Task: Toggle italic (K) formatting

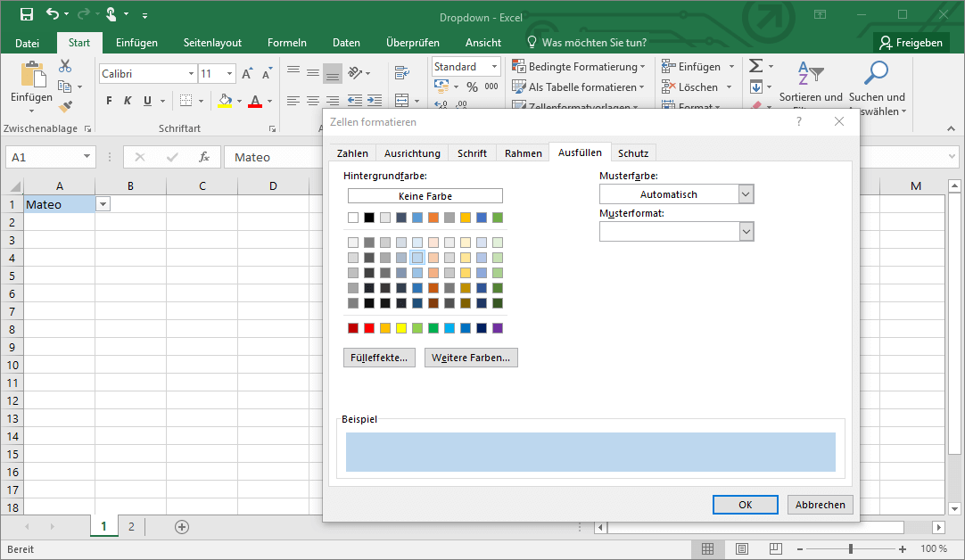Action: point(128,101)
